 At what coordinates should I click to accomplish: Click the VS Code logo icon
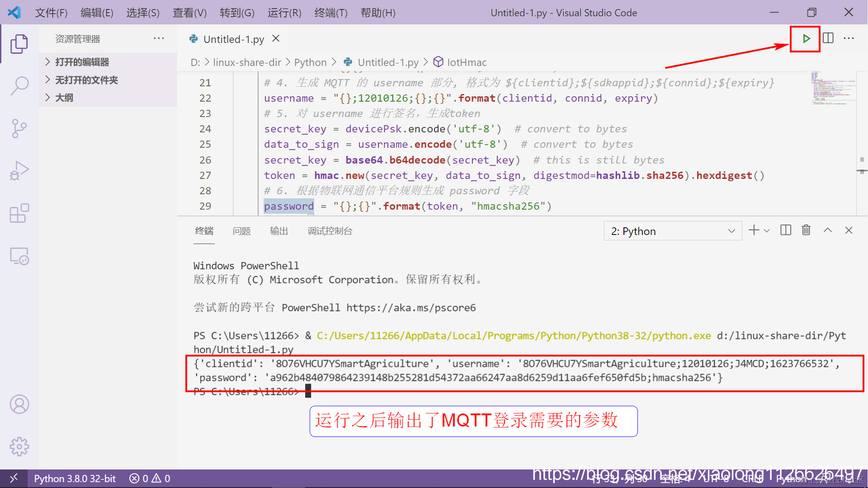coord(14,12)
